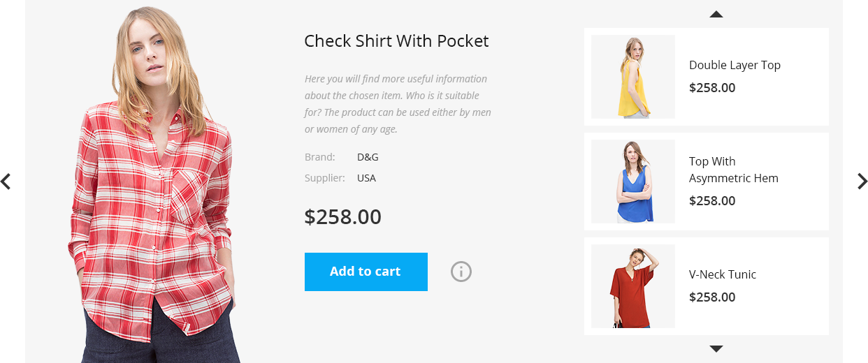Click the italic product description text

398,104
